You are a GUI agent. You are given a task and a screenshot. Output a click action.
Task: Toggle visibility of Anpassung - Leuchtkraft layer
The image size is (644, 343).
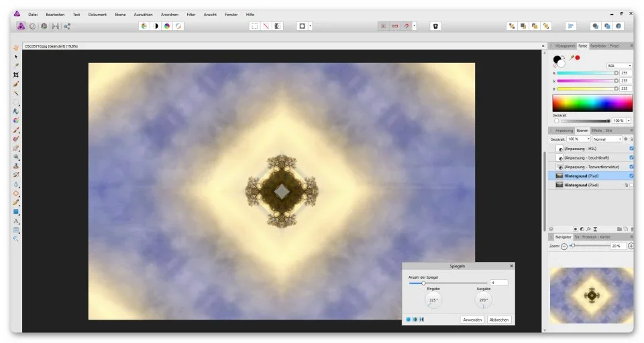631,157
